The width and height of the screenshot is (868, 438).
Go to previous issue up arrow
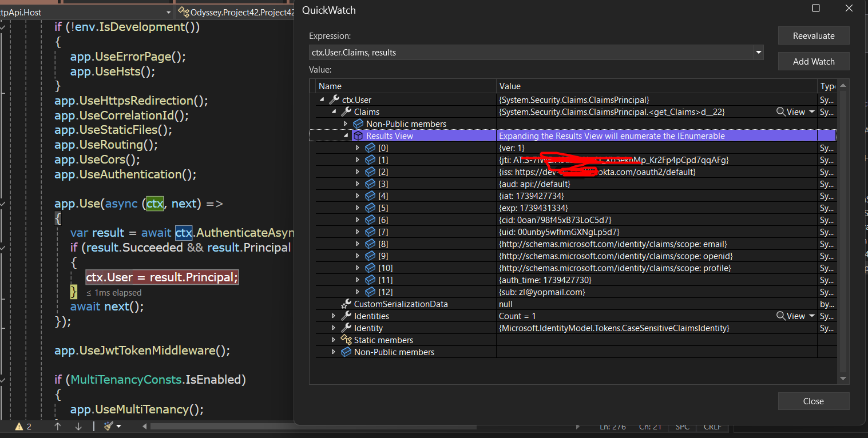tap(57, 426)
